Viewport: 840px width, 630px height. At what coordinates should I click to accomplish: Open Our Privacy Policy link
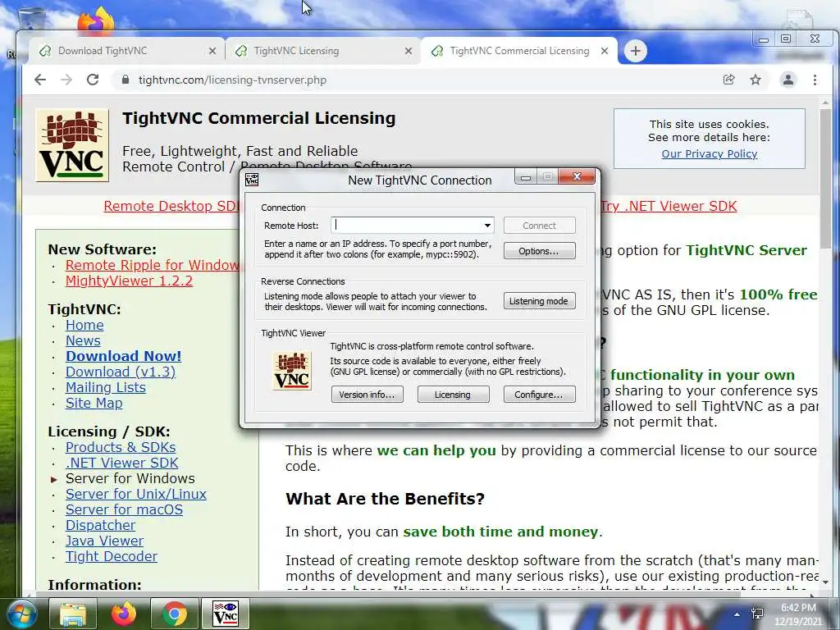[x=710, y=153]
